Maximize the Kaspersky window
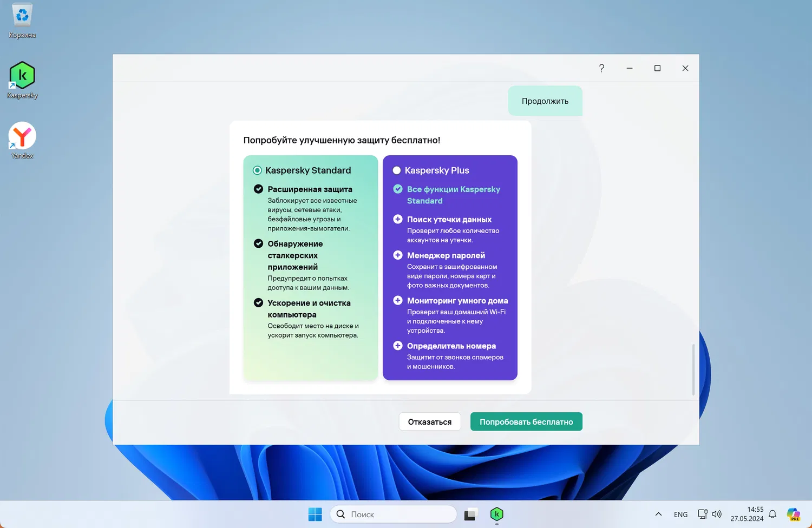 [657, 68]
